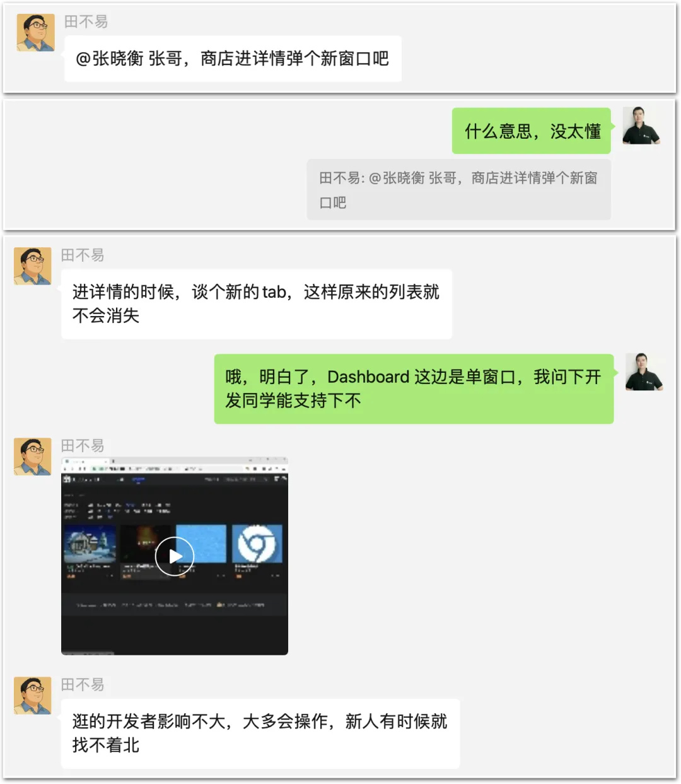Click the green bubble 什么意思,没太懂
The height and width of the screenshot is (784, 681).
coord(532,131)
